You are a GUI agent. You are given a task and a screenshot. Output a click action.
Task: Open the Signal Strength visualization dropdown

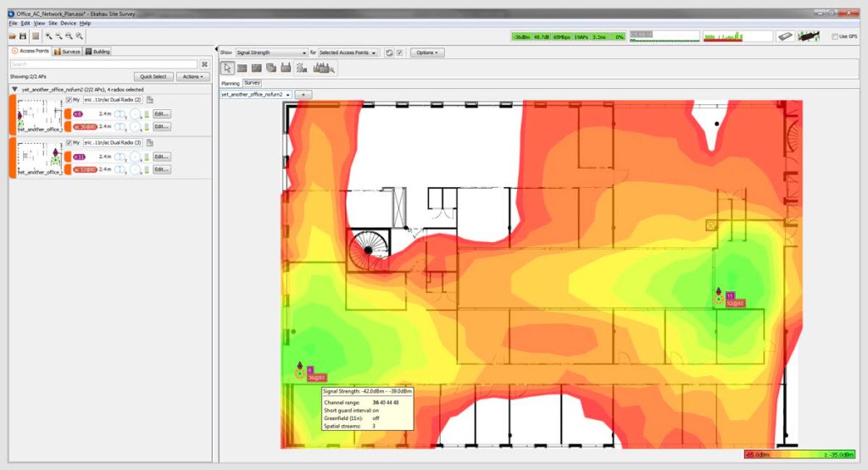click(x=270, y=53)
